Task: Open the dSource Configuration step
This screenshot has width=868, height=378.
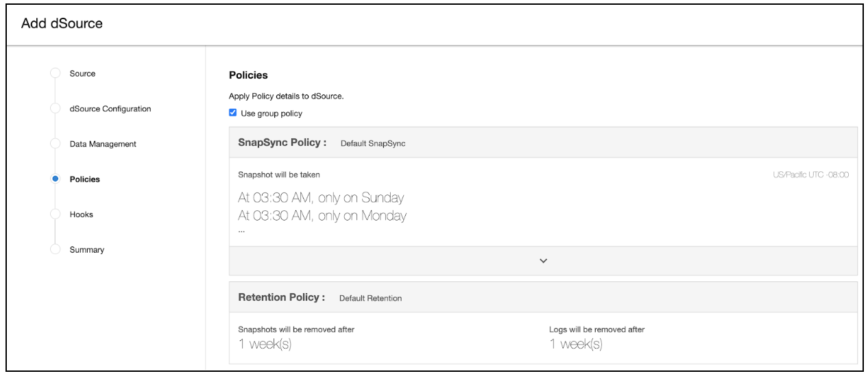Action: (110, 109)
